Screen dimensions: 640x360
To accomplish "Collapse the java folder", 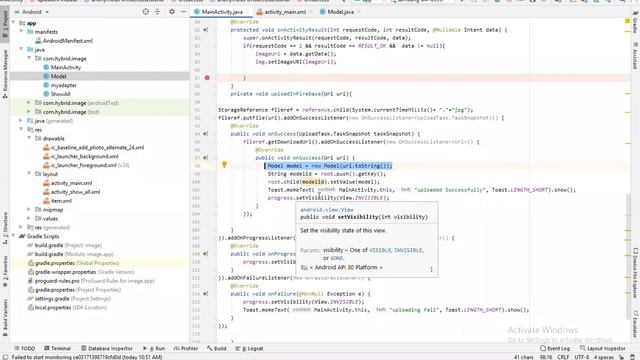I will coord(21,50).
